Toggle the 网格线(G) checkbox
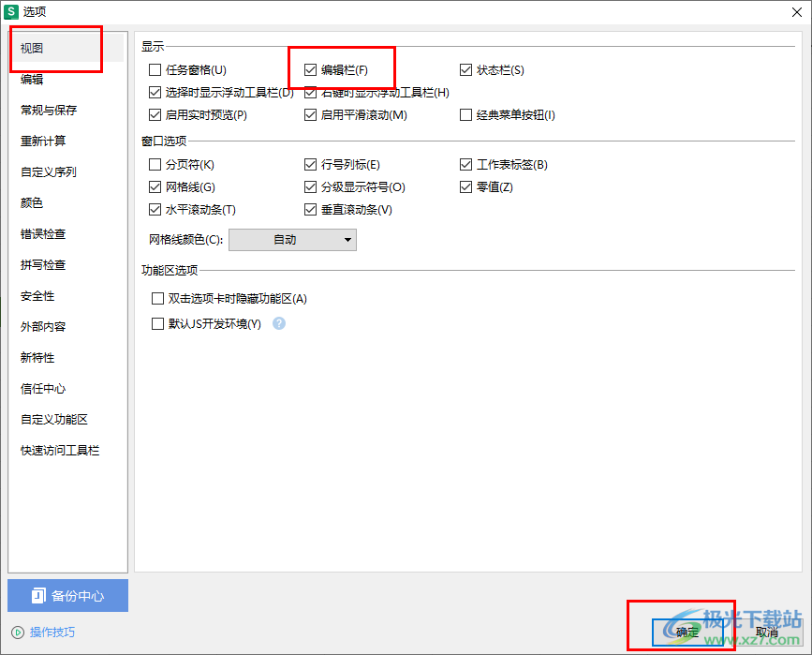This screenshot has height=655, width=812. tap(155, 186)
